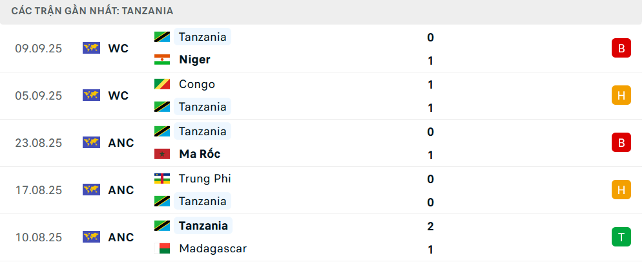Click the Madagascar flag icon
The height and width of the screenshot is (262, 644).
coord(161,248)
